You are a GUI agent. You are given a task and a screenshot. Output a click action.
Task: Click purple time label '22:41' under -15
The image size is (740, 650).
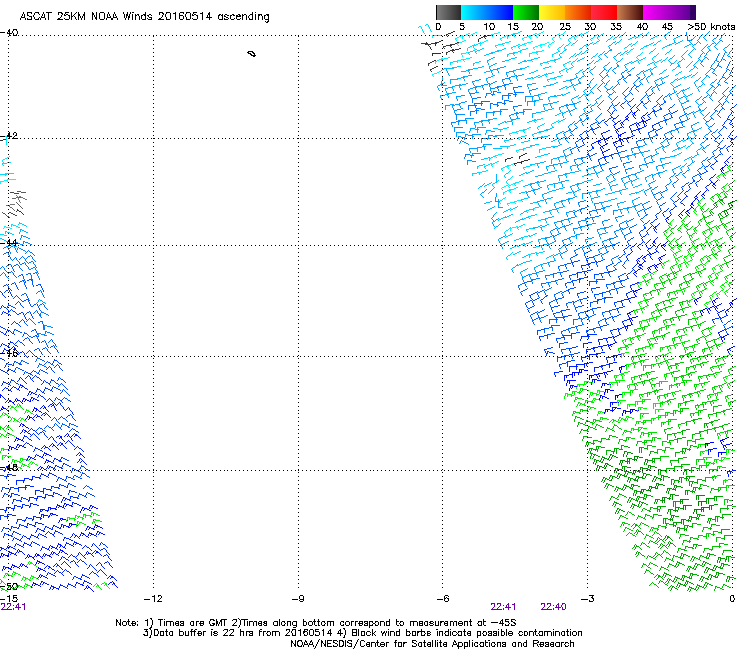13,607
